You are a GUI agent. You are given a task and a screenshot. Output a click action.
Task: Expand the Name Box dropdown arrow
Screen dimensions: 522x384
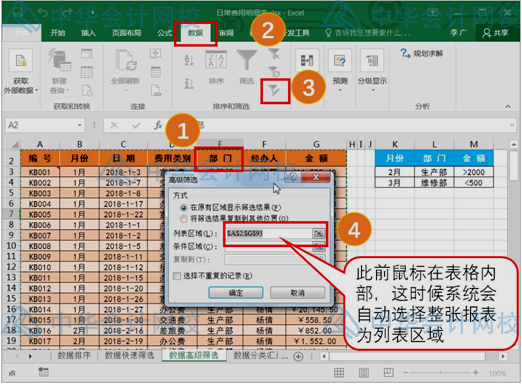[x=79, y=125]
